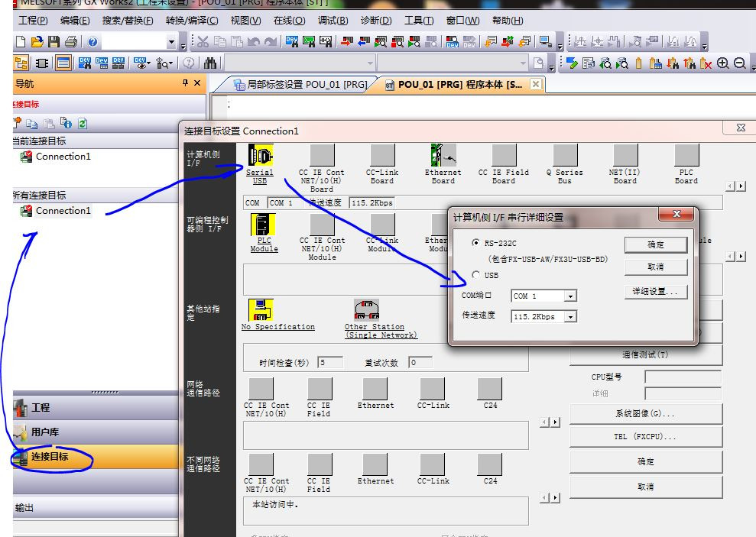This screenshot has height=537, width=756.
Task: Open the 连接目标 navigation section
Action: pos(96,457)
